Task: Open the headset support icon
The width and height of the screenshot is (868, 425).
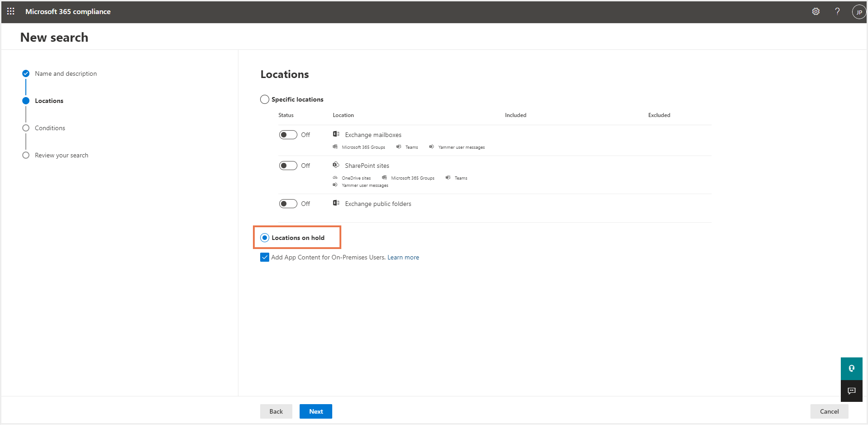Action: coord(851,368)
